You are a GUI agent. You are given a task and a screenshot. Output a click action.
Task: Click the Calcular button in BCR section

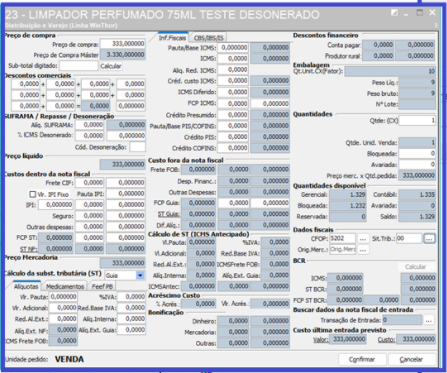tap(415, 266)
